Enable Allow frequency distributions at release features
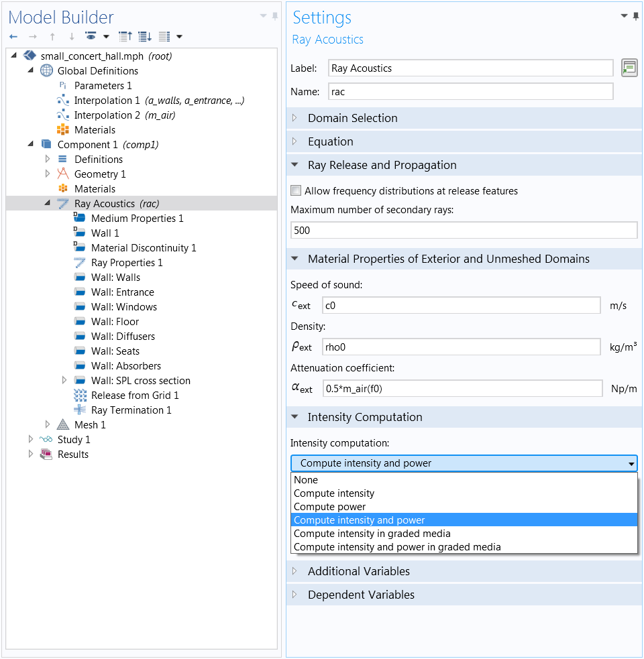644x659 pixels. click(296, 190)
